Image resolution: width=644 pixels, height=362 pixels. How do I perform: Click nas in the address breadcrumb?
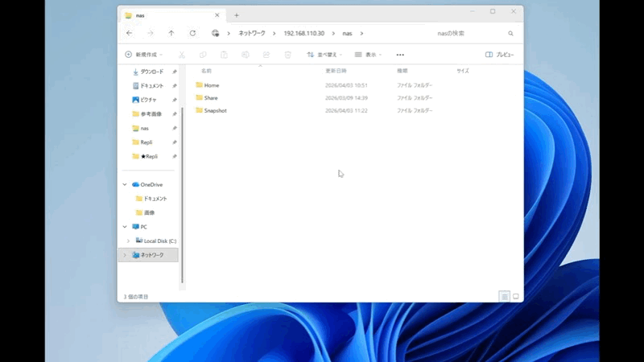point(348,33)
